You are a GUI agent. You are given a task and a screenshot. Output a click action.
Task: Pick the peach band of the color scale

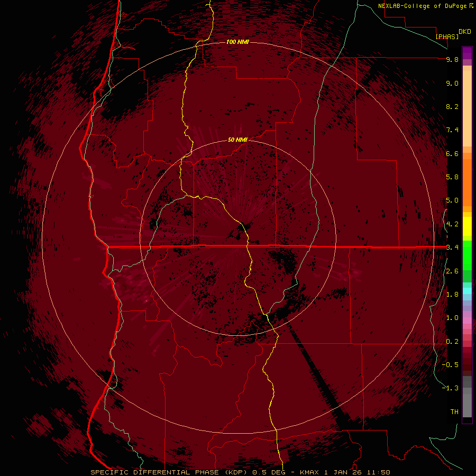[467, 108]
